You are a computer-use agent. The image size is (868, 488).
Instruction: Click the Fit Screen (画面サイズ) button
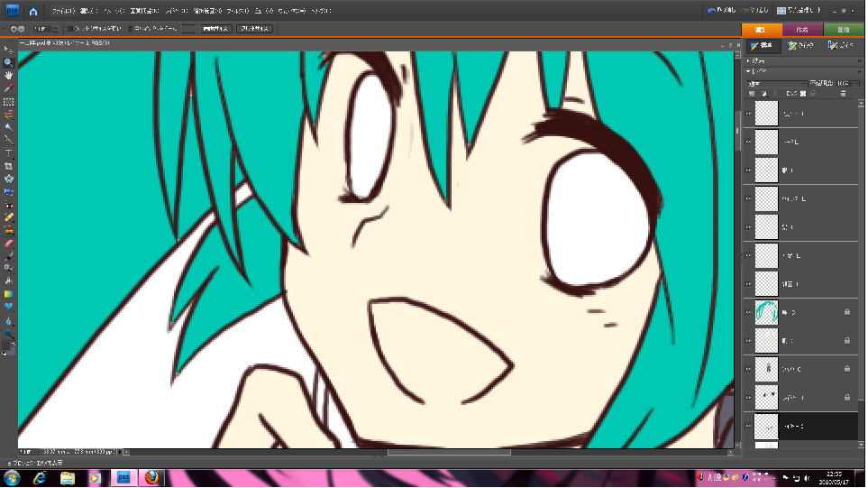[215, 29]
